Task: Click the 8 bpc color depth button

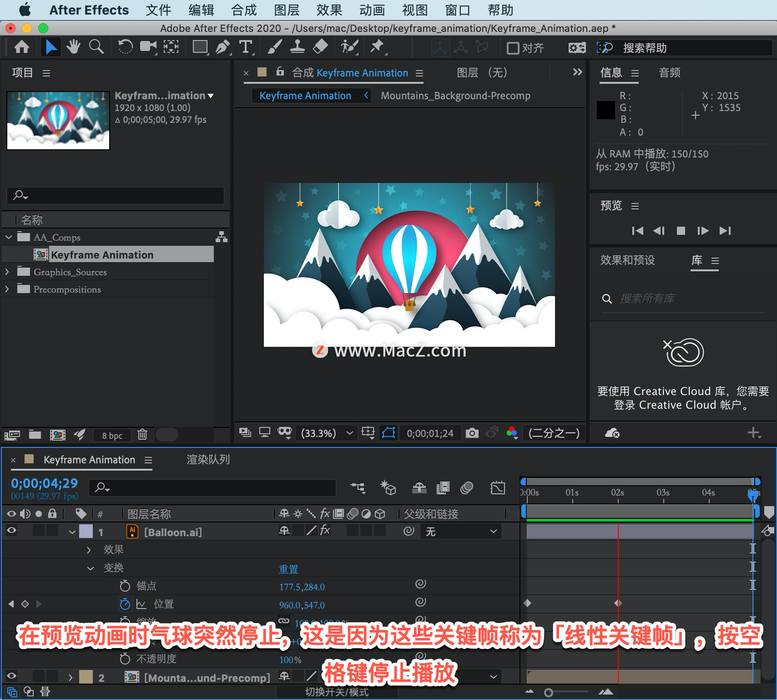Action: [x=112, y=436]
